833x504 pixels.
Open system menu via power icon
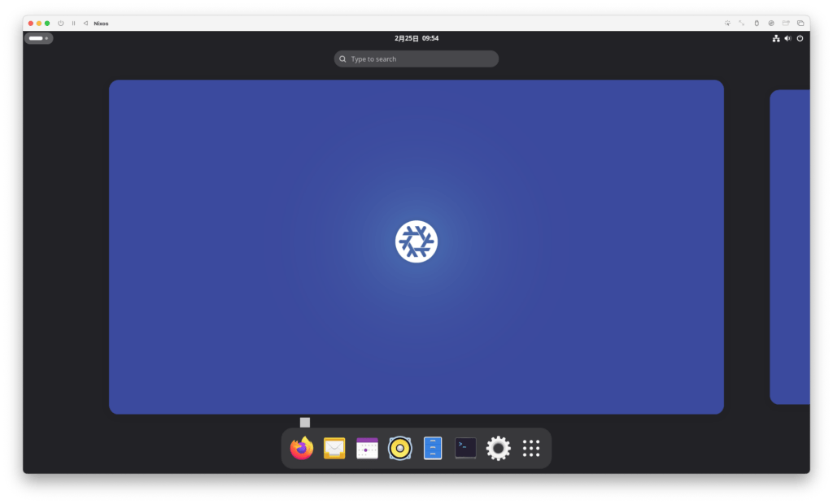click(x=800, y=38)
